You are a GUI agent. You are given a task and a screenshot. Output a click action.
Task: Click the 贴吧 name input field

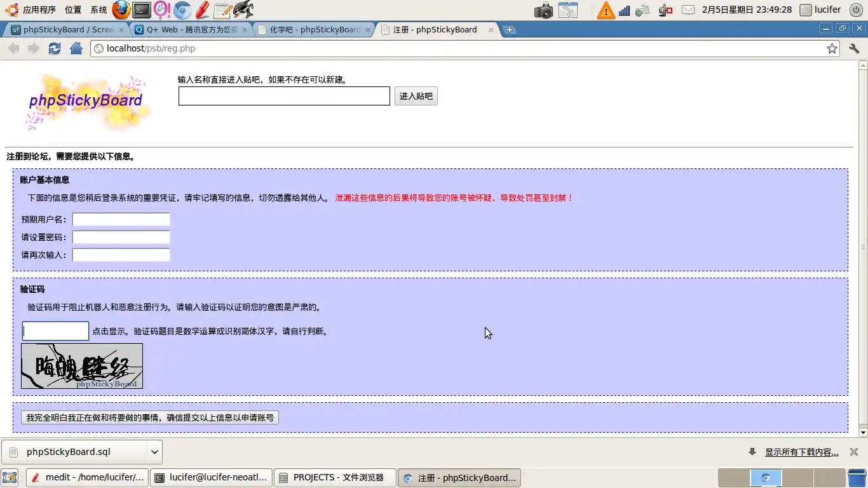284,96
